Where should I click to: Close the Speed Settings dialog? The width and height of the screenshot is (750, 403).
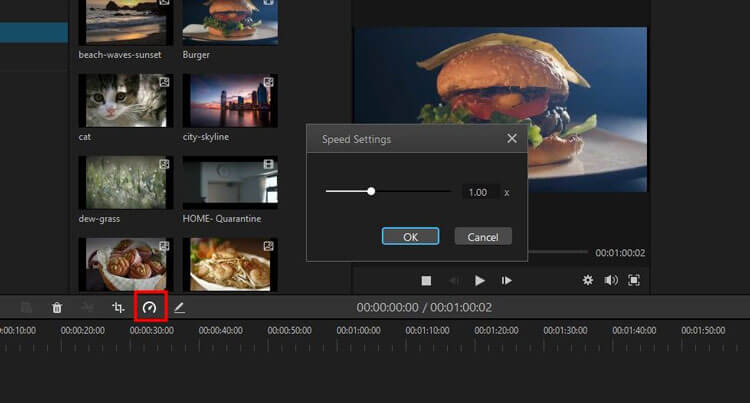point(512,139)
